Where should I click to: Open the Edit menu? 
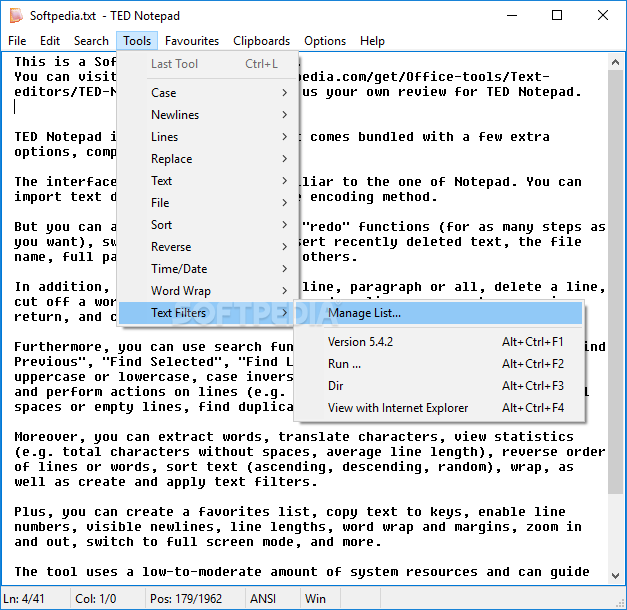tap(50, 41)
